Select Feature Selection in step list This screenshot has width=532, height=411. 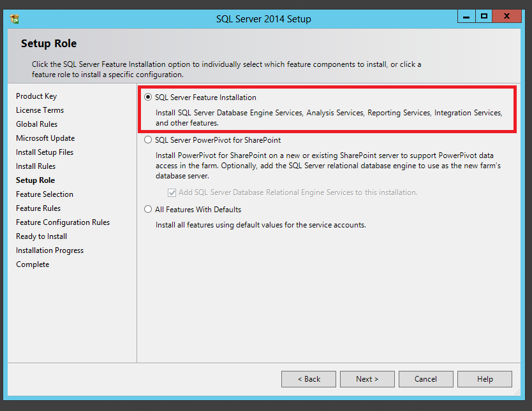click(x=45, y=194)
